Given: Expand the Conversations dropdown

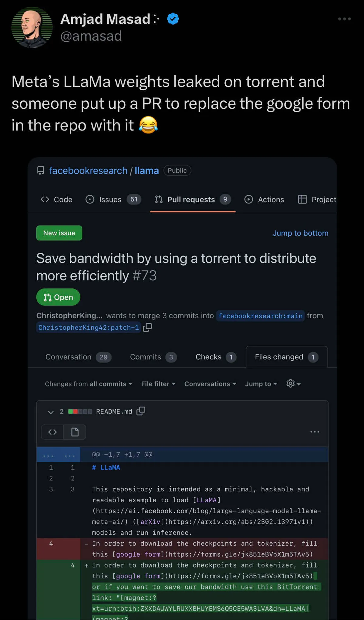Looking at the screenshot, I should [x=210, y=384].
